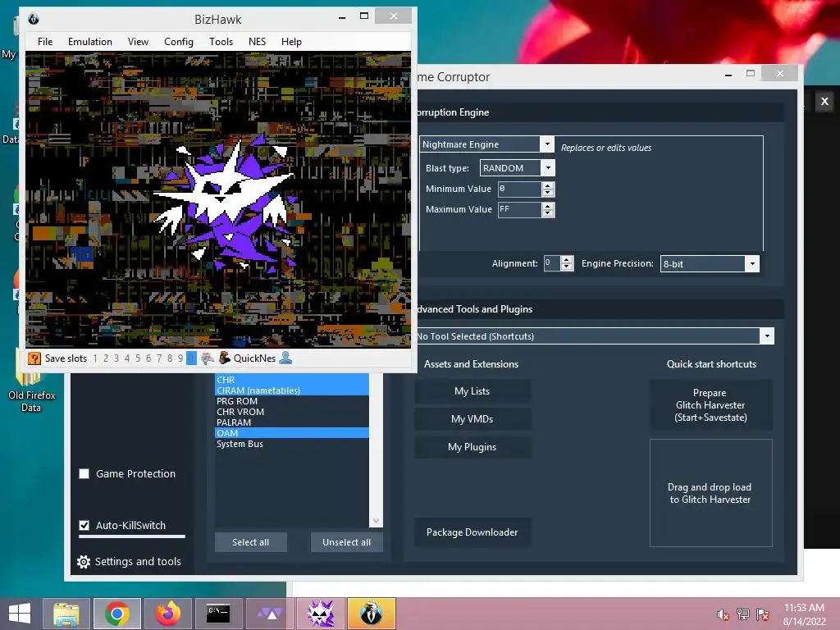Click Unselect all domains button
The image size is (840, 630).
347,542
